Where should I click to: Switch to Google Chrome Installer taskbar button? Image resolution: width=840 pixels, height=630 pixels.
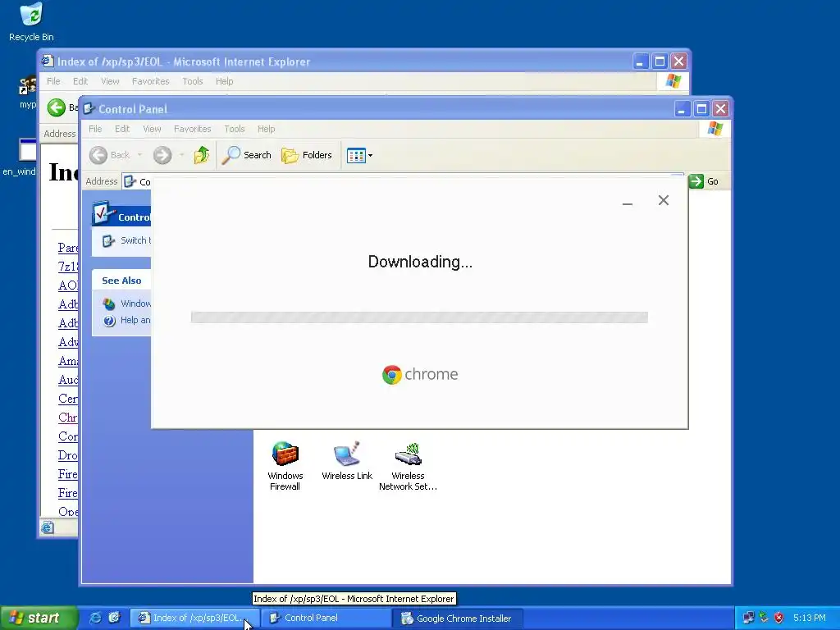pyautogui.click(x=458, y=619)
